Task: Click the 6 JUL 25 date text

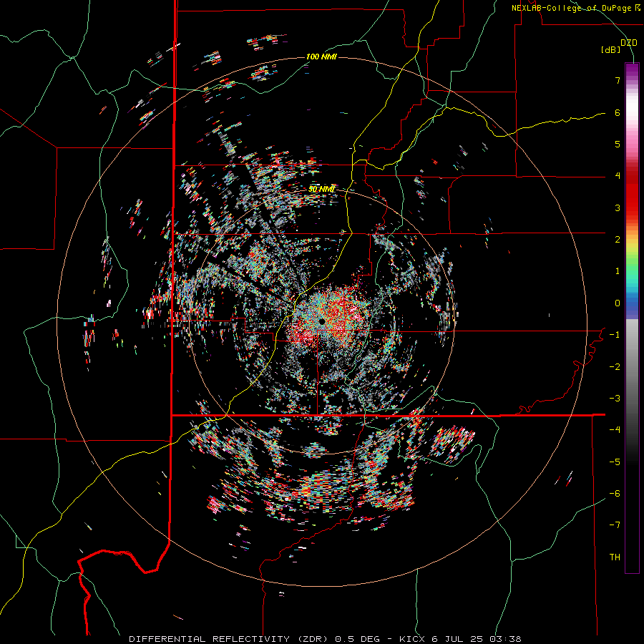Action: pos(459,639)
